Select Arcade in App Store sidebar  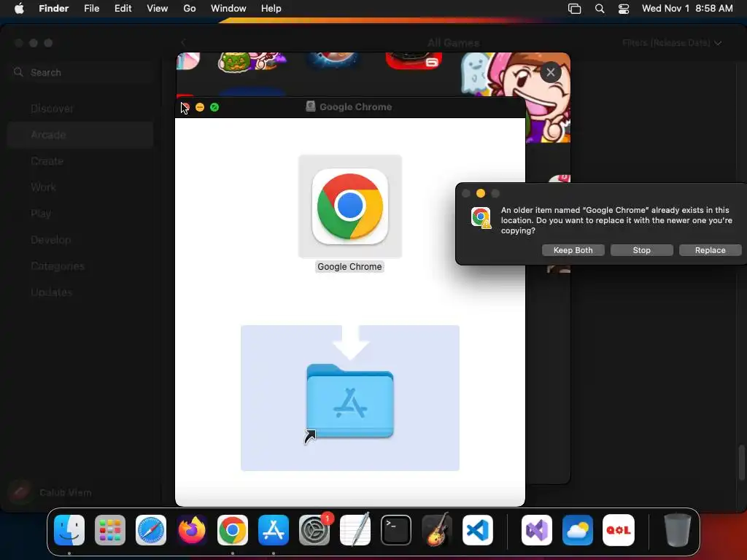[x=80, y=135]
